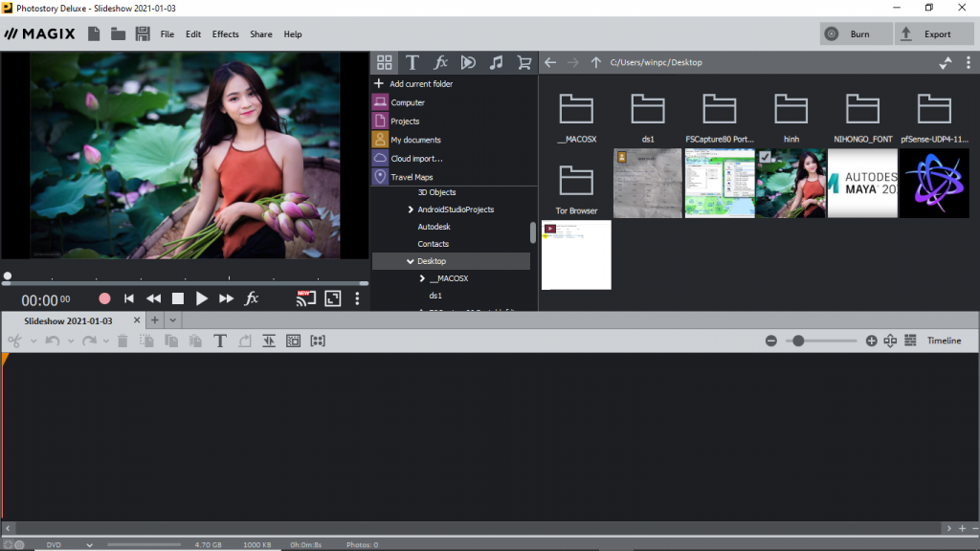Toggle Timeline view mode on the right

944,340
